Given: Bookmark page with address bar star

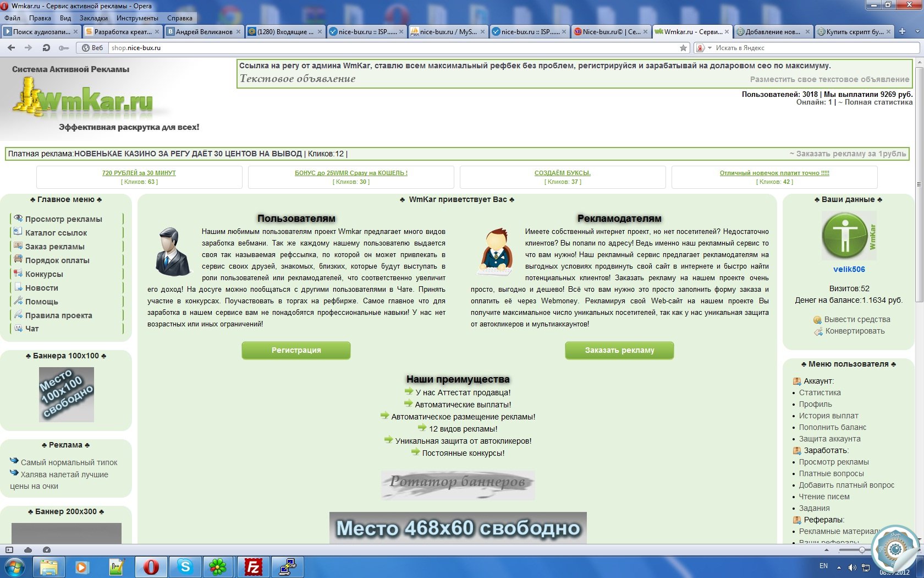Looking at the screenshot, I should 683,48.
